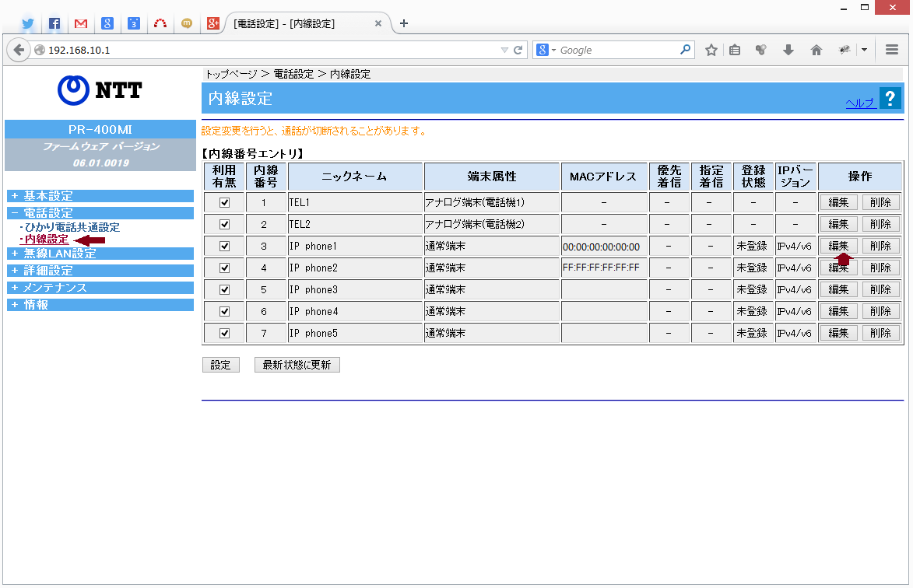
Task: Open the Google+ pinned tab
Action: 213,24
